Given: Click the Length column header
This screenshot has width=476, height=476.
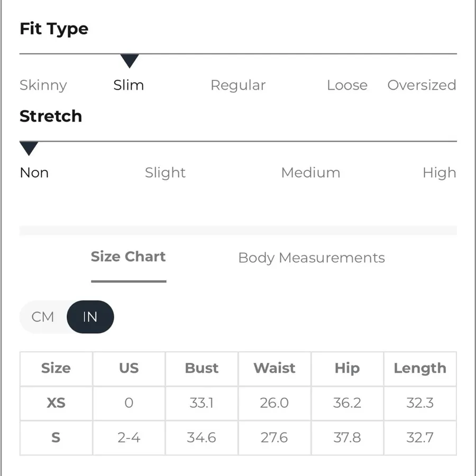Looking at the screenshot, I should point(420,369).
